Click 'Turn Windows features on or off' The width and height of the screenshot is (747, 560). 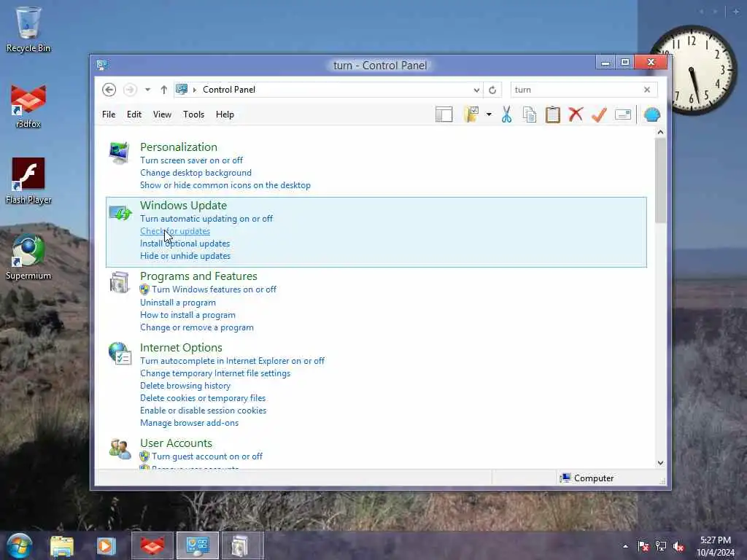214,289
